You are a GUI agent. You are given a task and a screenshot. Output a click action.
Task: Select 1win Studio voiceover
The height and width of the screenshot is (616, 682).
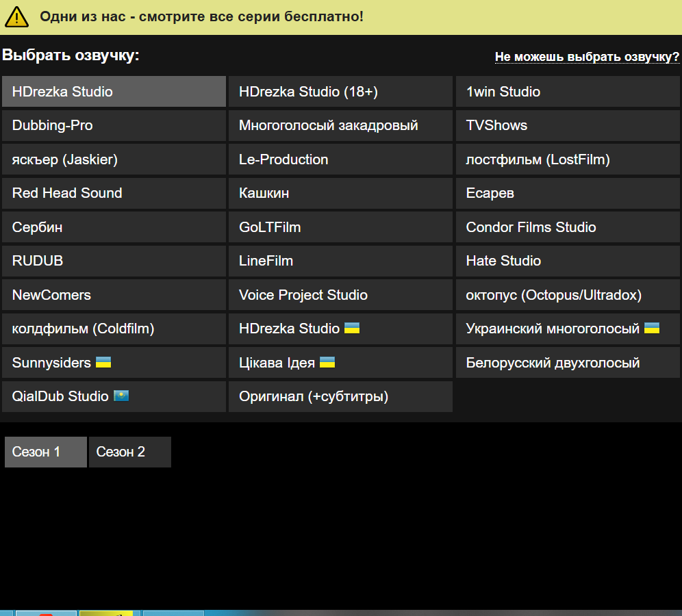(x=568, y=92)
